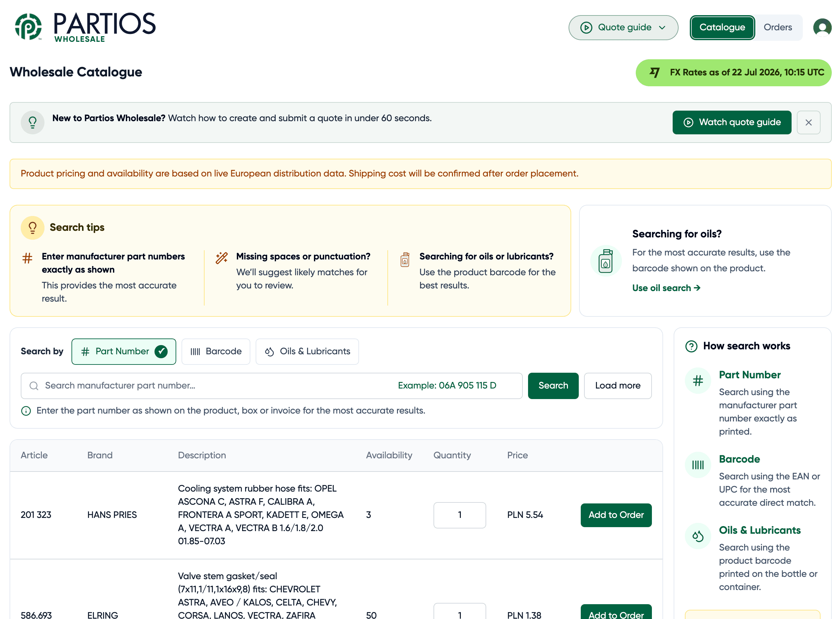Click the Part Number heading in sidebar
840x619 pixels.
[x=750, y=374]
